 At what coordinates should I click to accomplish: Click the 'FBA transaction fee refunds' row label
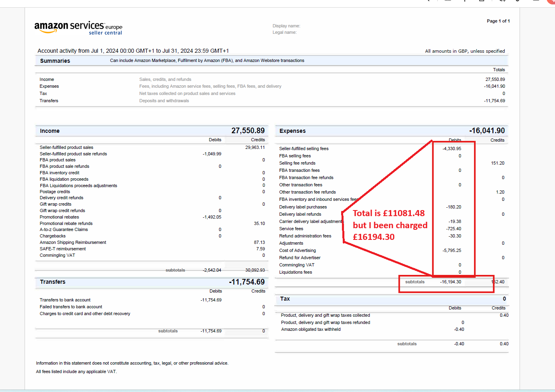[x=306, y=177]
